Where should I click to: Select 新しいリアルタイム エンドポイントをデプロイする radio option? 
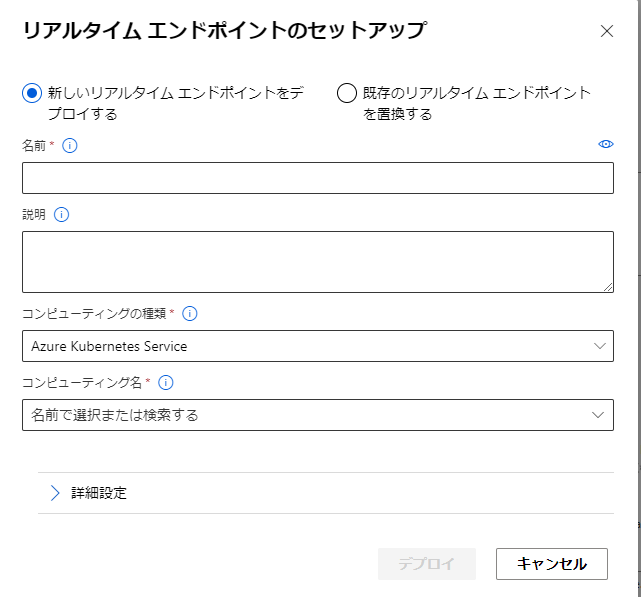(32, 93)
